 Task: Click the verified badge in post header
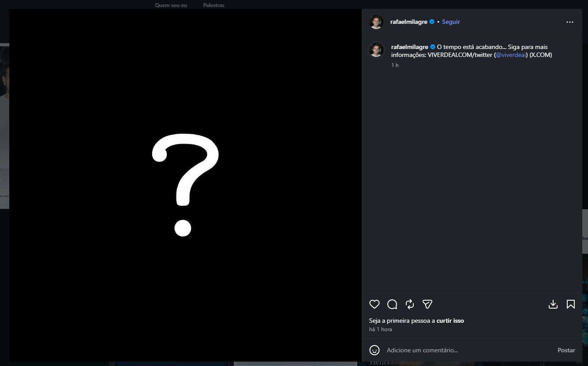click(x=432, y=22)
